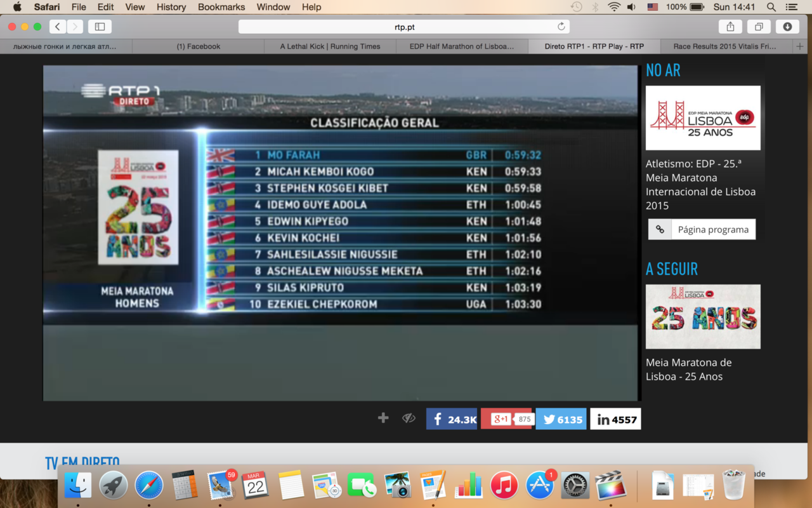Click the Página programa button
The height and width of the screenshot is (508, 812).
pos(713,230)
